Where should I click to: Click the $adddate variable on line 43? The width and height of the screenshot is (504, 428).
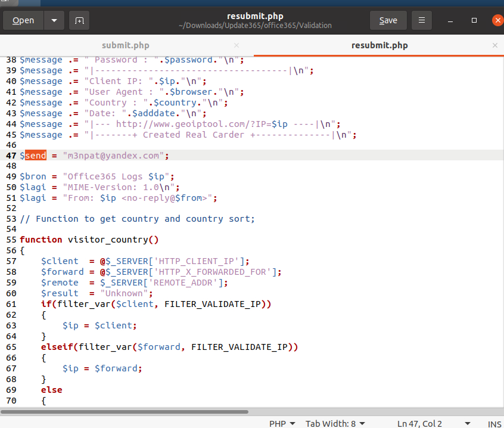click(x=153, y=113)
